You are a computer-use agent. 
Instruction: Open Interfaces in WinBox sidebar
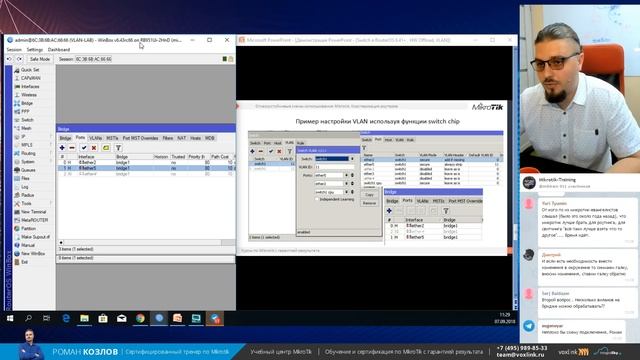pos(30,87)
